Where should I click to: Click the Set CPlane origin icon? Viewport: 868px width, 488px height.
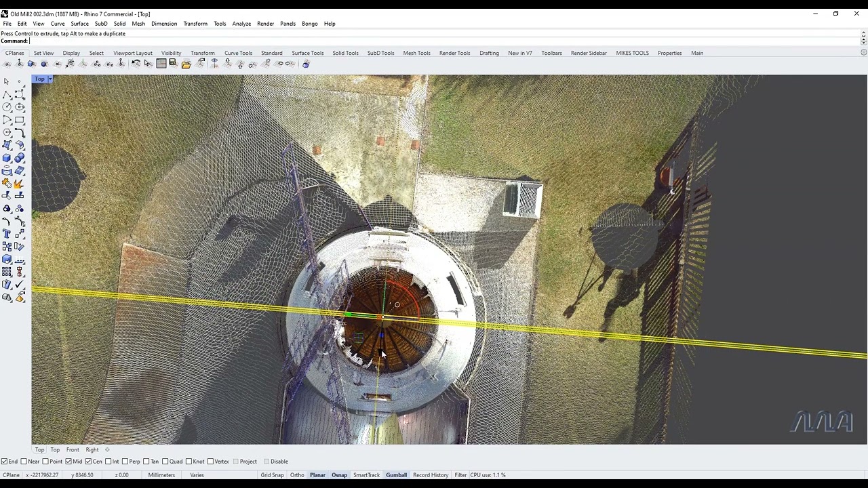[x=7, y=64]
